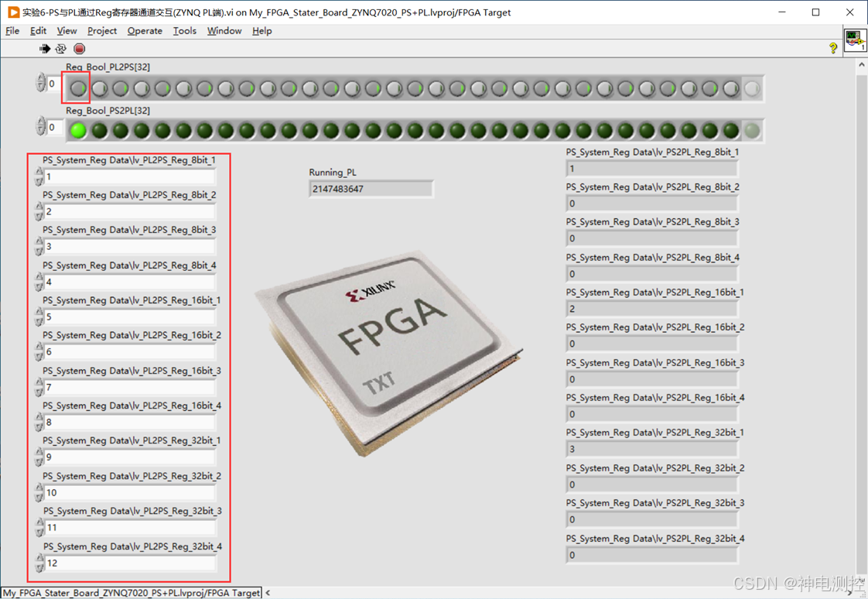
Task: Click the third Reg_Bool_PS2PL LED
Action: [121, 131]
